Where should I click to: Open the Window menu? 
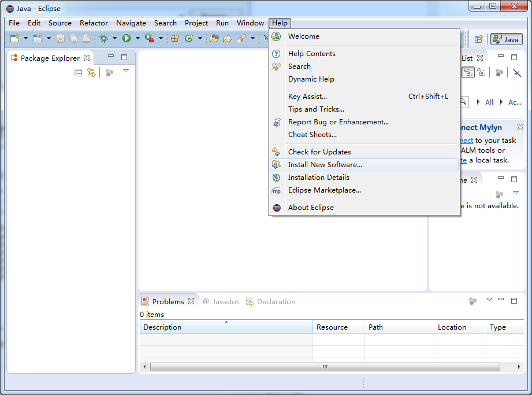point(250,23)
